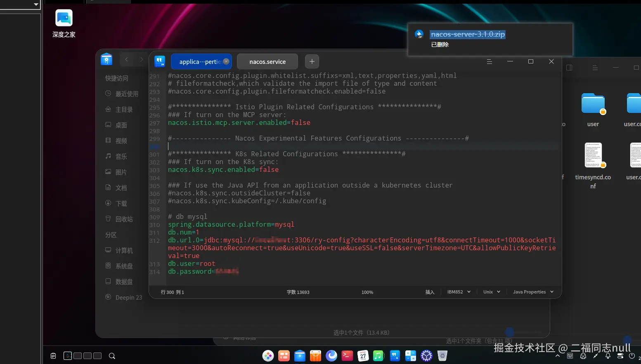The width and height of the screenshot is (641, 364).
Task: Close the applica···perties tab
Action: click(226, 61)
